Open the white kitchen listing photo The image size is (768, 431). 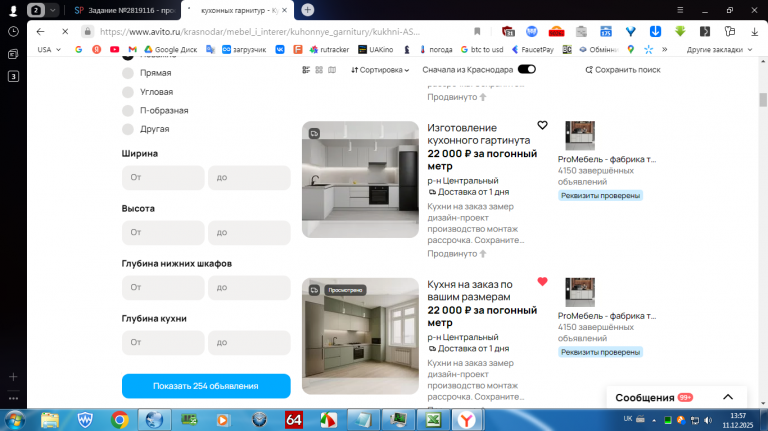point(360,179)
